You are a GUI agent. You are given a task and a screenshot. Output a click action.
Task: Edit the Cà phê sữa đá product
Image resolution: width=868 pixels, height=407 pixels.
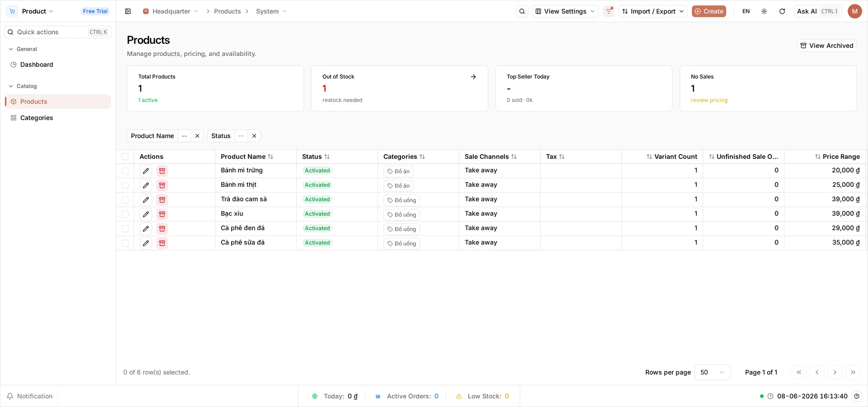click(x=146, y=243)
